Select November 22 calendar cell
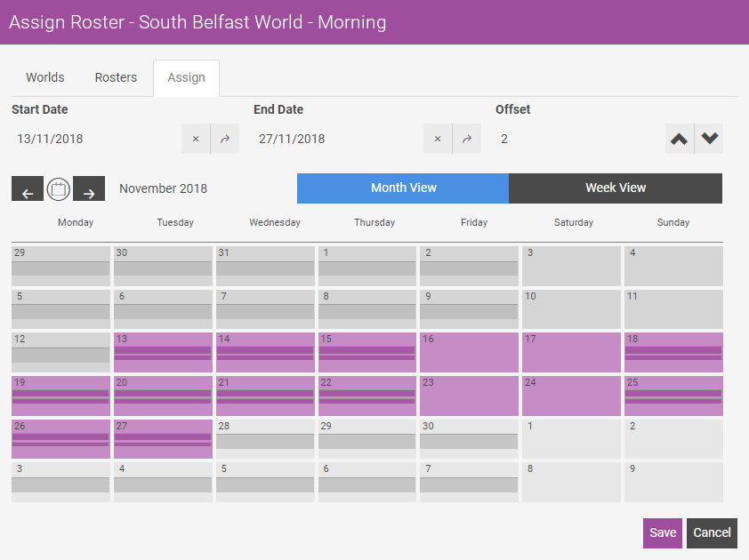 pos(367,396)
